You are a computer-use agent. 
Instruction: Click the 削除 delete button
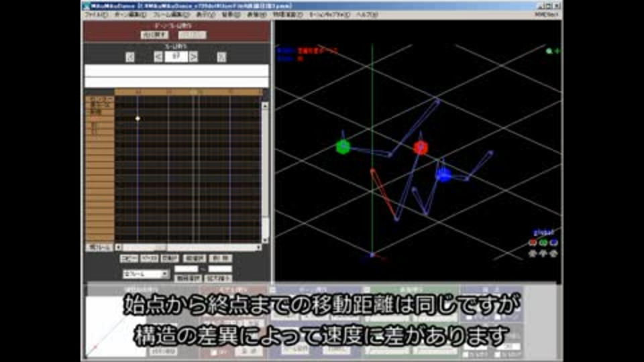221,259
